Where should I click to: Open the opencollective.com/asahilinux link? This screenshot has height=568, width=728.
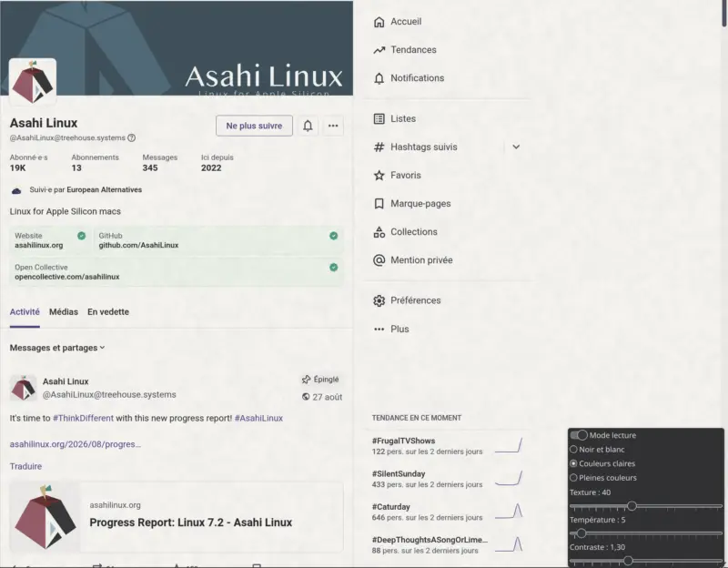coord(66,277)
